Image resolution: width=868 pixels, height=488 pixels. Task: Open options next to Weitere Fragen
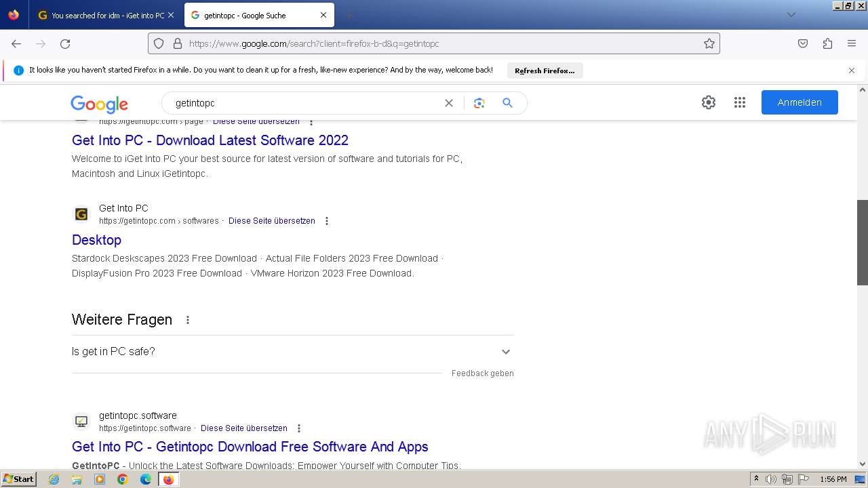(188, 320)
